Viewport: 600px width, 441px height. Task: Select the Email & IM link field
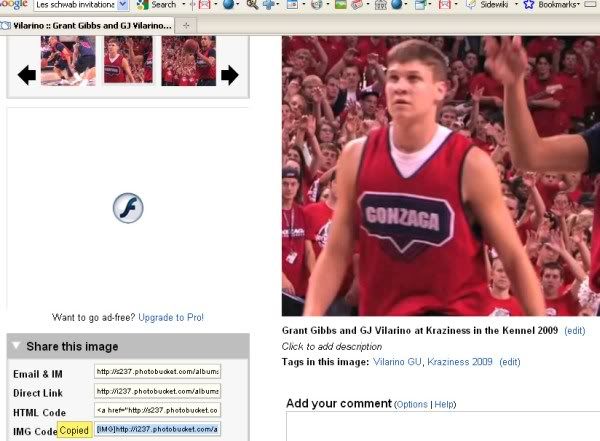coord(158,372)
